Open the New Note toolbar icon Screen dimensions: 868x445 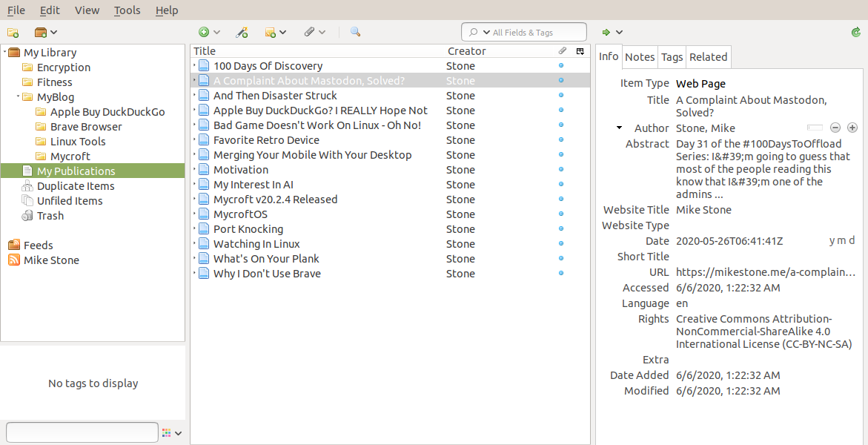coord(271,33)
